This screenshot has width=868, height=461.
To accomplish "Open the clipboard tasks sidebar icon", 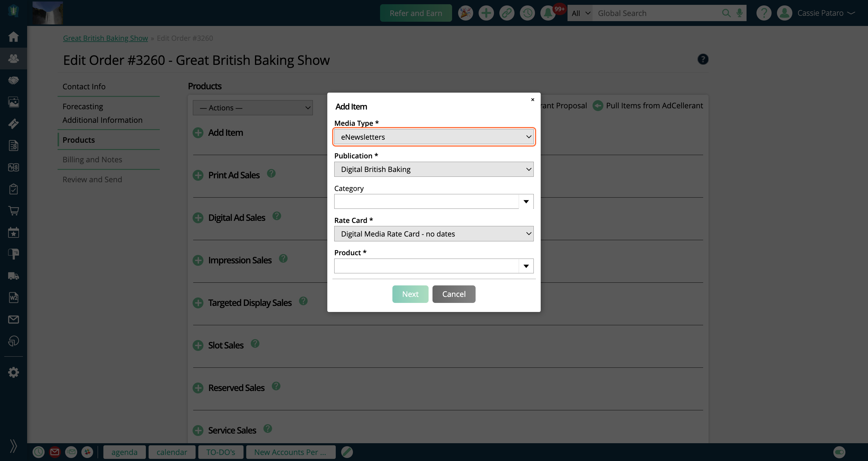I will click(14, 189).
